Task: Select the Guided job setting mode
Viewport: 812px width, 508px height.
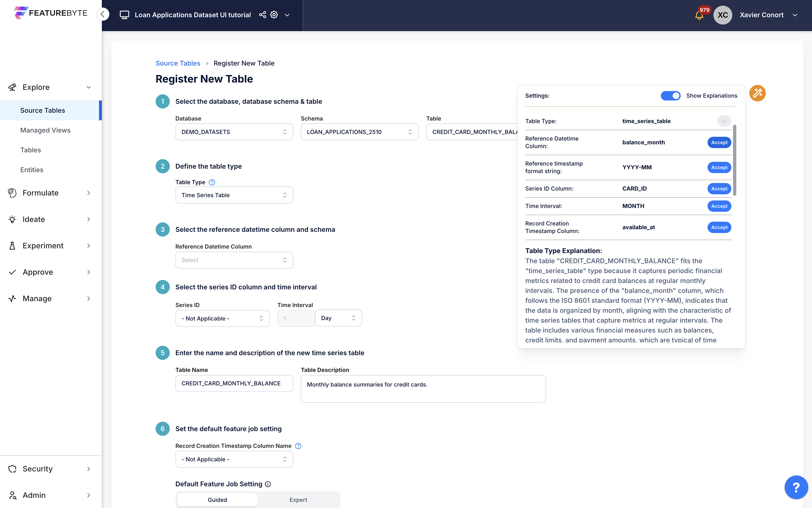Action: 217,500
